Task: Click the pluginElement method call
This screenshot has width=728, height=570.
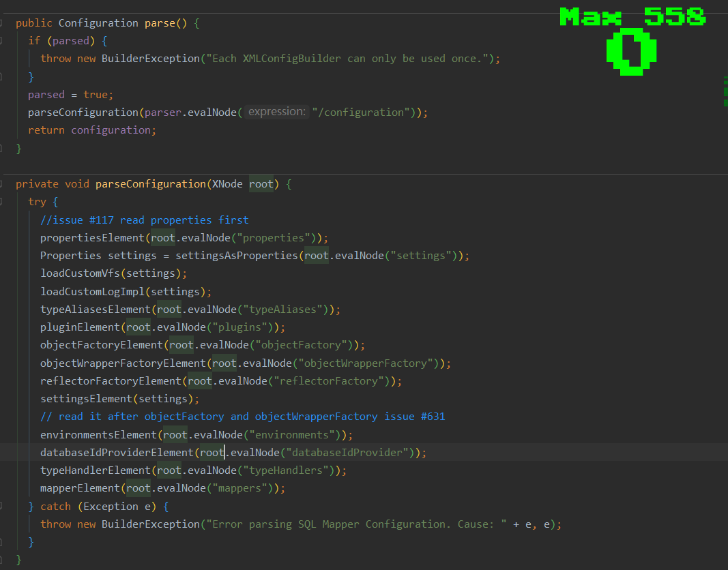Action: pos(80,327)
